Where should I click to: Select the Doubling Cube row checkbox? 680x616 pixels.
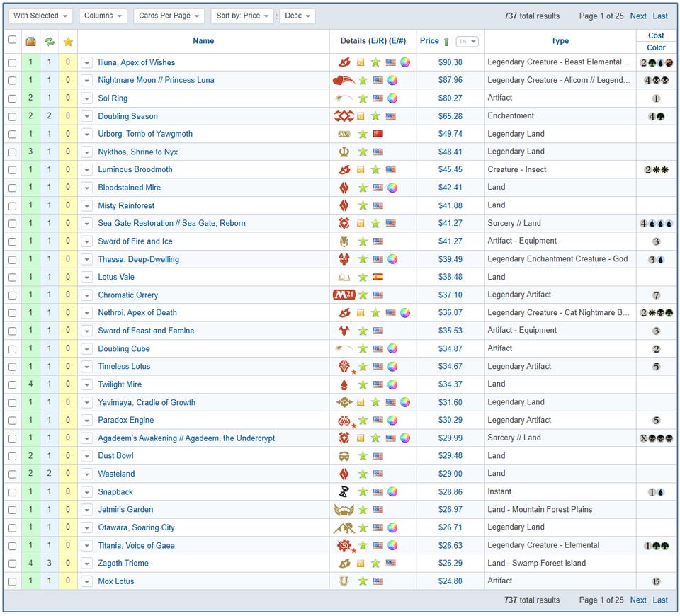13,349
